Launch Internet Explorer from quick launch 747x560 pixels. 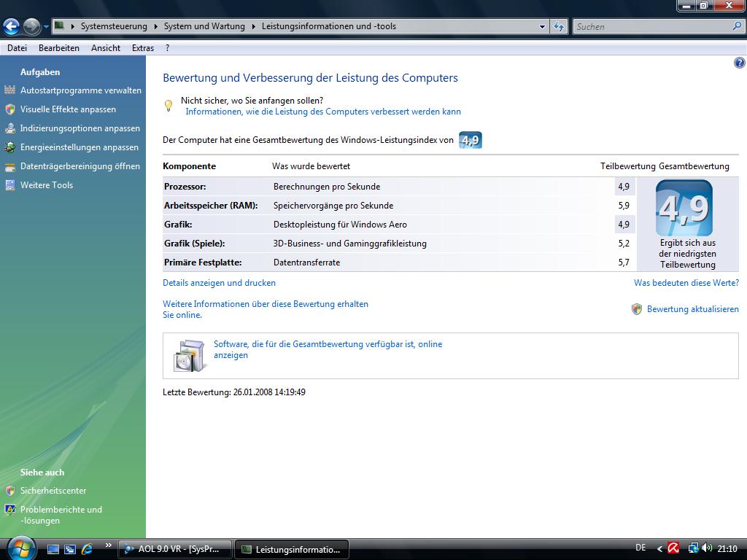pyautogui.click(x=88, y=549)
